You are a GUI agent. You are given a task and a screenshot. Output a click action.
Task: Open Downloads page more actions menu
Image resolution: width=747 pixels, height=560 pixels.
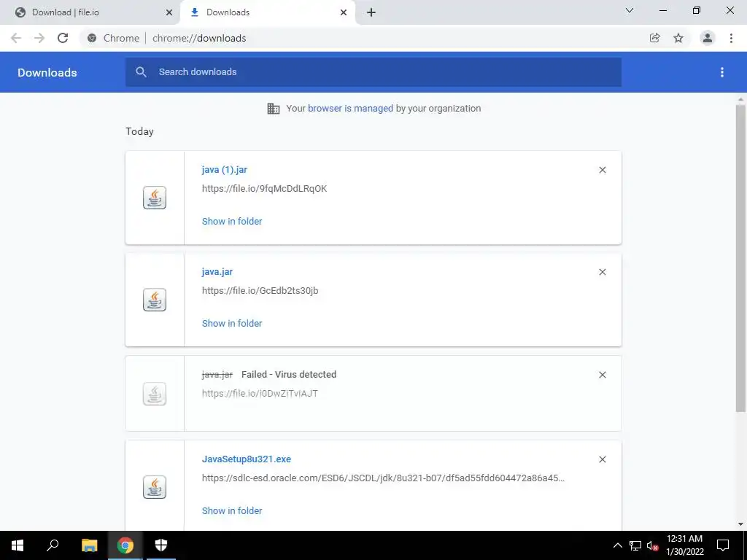point(722,72)
